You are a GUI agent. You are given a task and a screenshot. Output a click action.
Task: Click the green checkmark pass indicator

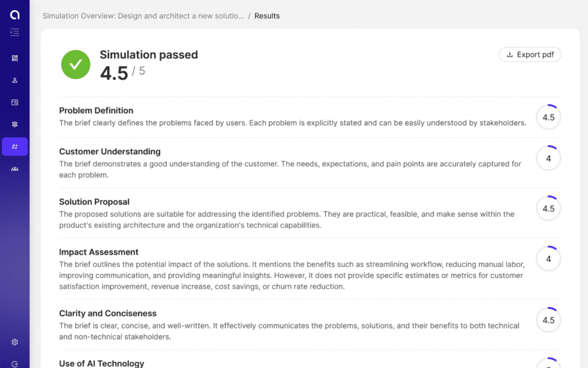click(x=75, y=64)
